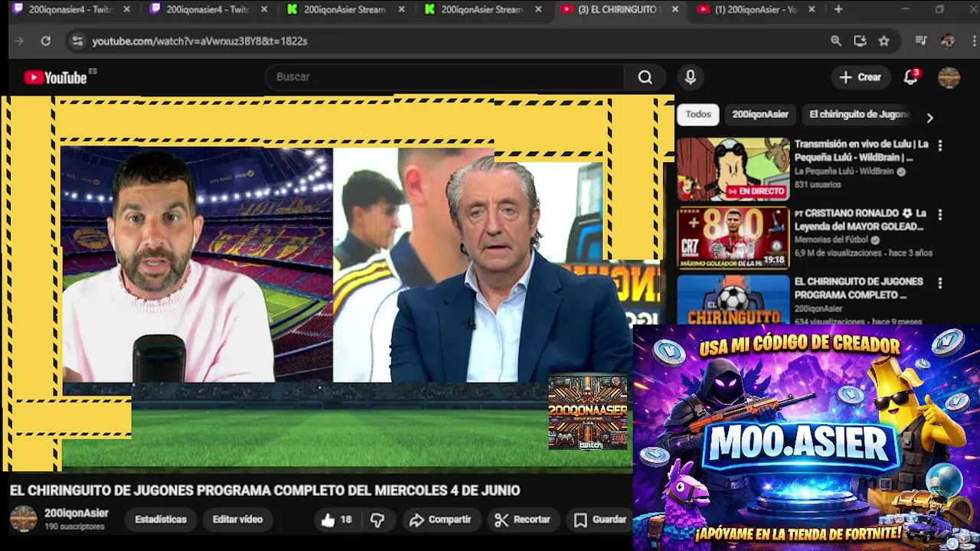Screen dimensions: 980x551
Task: Open the media control icon in Chrome toolbar
Action: (921, 41)
